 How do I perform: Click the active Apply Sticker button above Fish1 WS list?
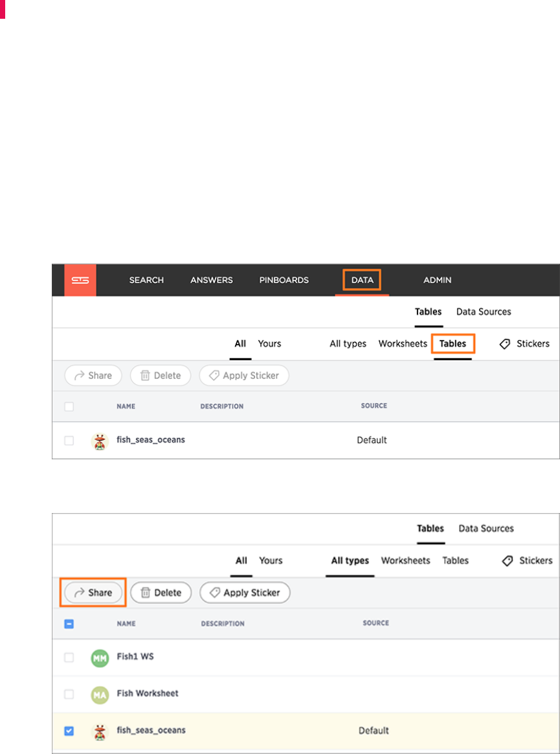tap(245, 593)
